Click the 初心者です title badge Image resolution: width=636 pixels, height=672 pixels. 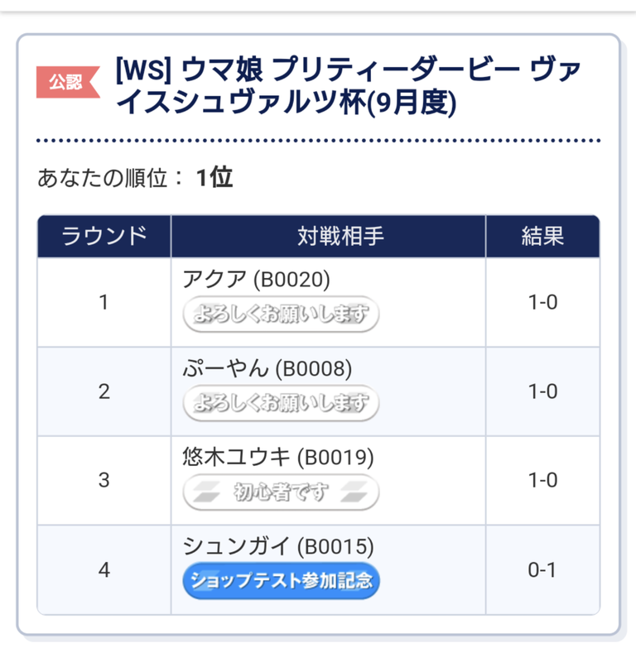tap(281, 492)
